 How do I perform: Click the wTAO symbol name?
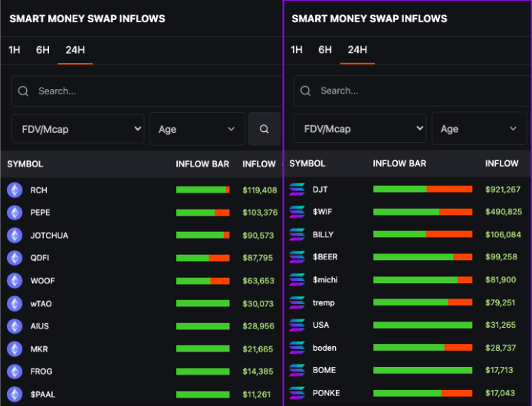[x=41, y=304]
